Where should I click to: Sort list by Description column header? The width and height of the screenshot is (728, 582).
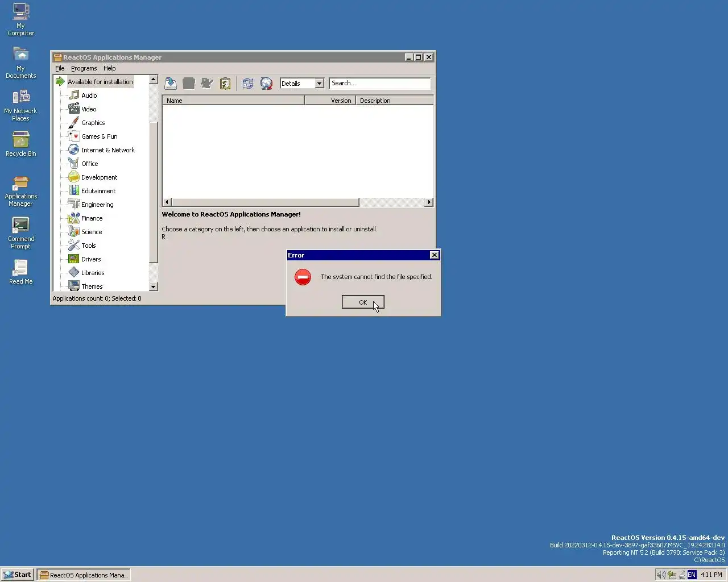coord(395,101)
